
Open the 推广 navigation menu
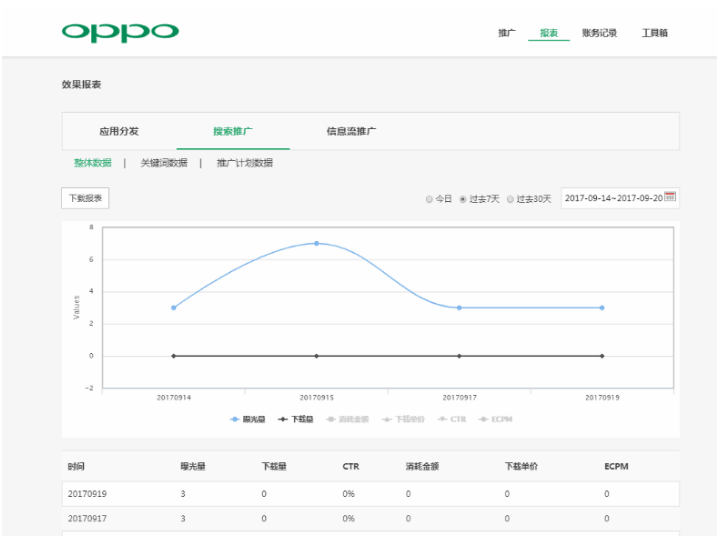(507, 33)
